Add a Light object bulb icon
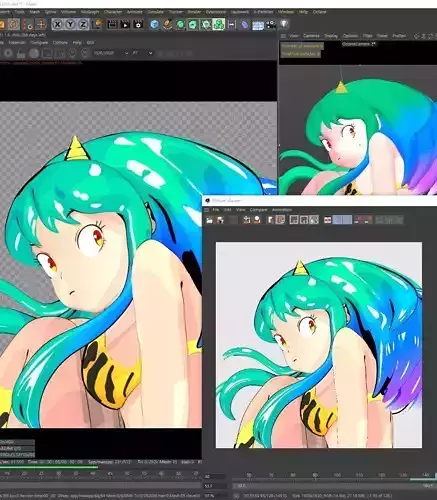437x500 pixels. coord(284,24)
